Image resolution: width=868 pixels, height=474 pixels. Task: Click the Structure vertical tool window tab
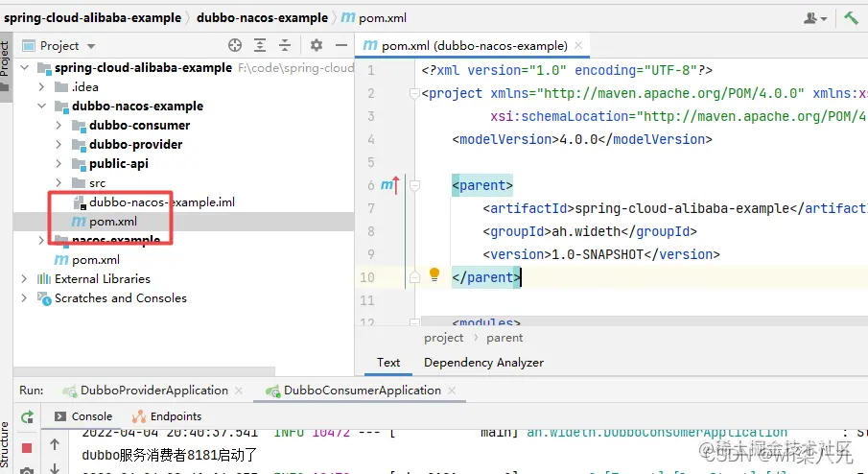click(5, 444)
